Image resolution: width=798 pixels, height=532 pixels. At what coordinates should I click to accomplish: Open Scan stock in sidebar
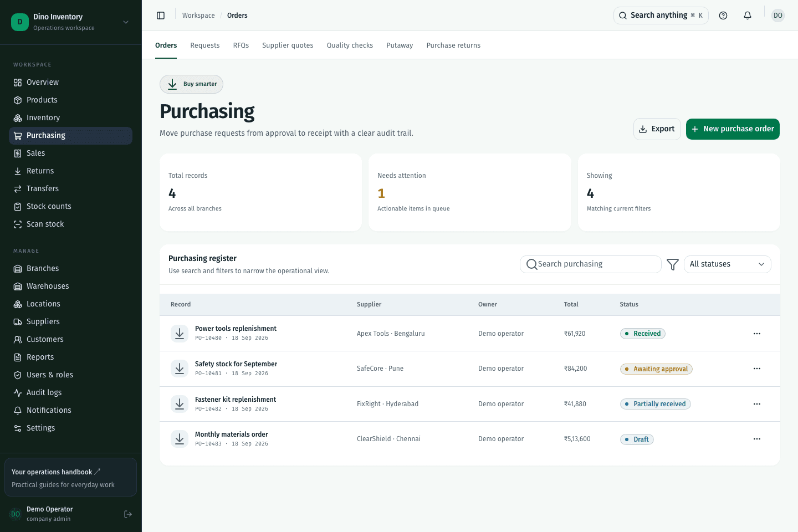70,224
